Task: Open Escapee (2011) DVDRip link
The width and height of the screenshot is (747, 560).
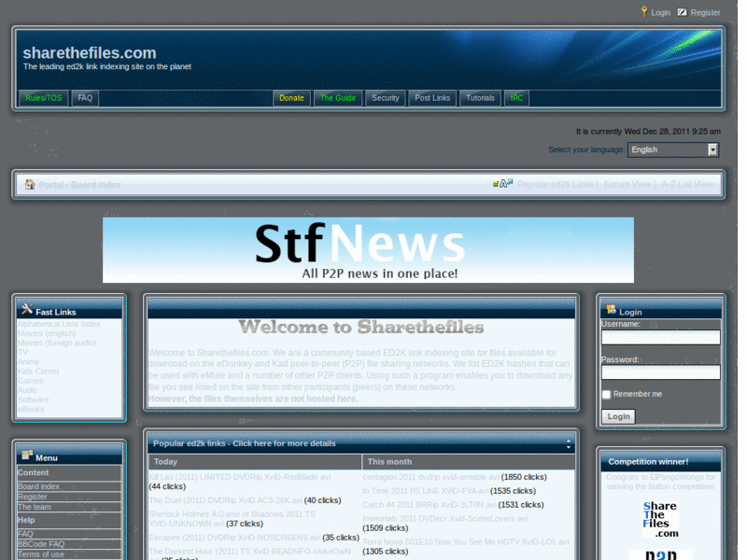Action: point(234,538)
